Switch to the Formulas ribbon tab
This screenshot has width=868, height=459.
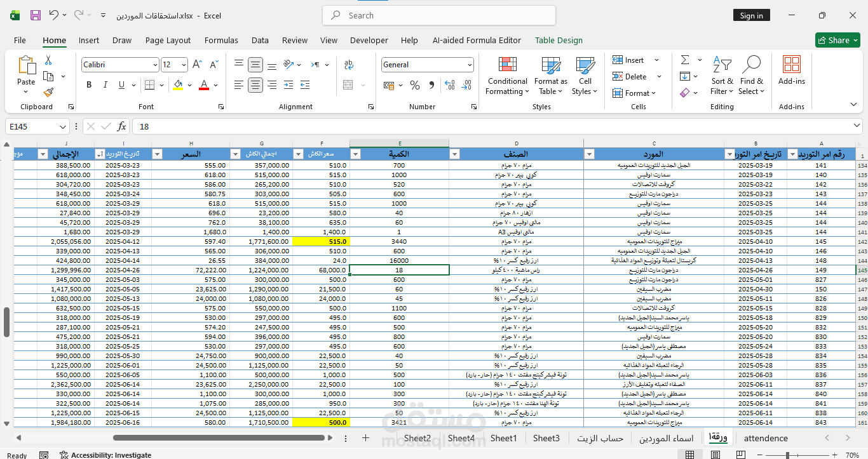point(221,40)
